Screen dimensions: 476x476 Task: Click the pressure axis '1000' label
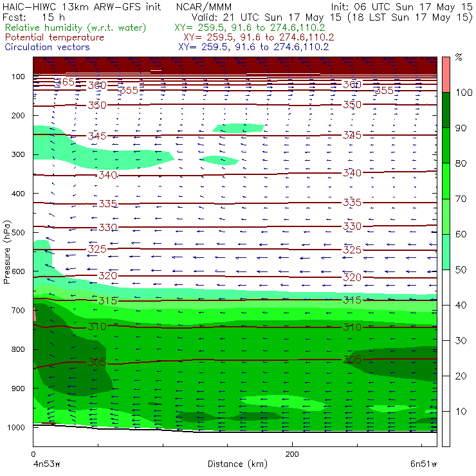coord(16,427)
